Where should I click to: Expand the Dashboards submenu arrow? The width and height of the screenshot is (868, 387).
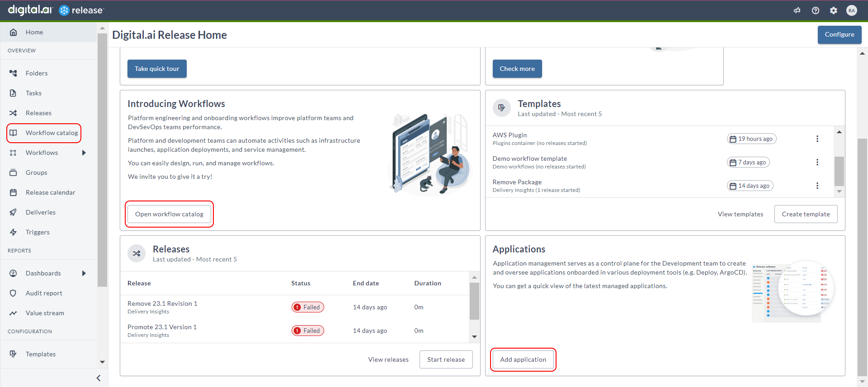click(84, 273)
